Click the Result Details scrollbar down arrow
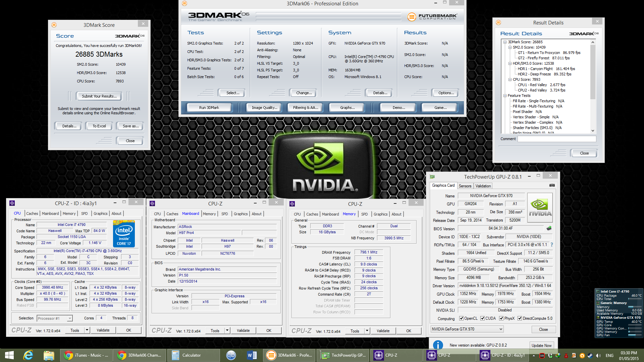 tap(593, 131)
